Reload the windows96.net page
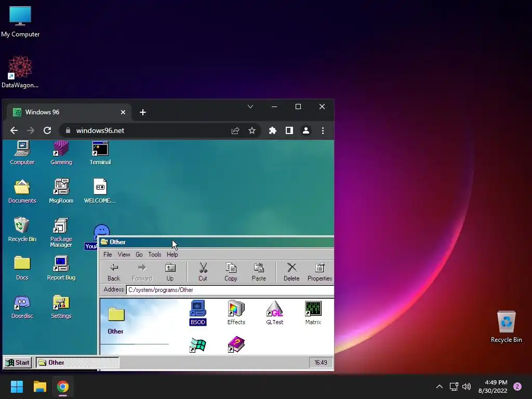This screenshot has width=532, height=399. click(47, 130)
